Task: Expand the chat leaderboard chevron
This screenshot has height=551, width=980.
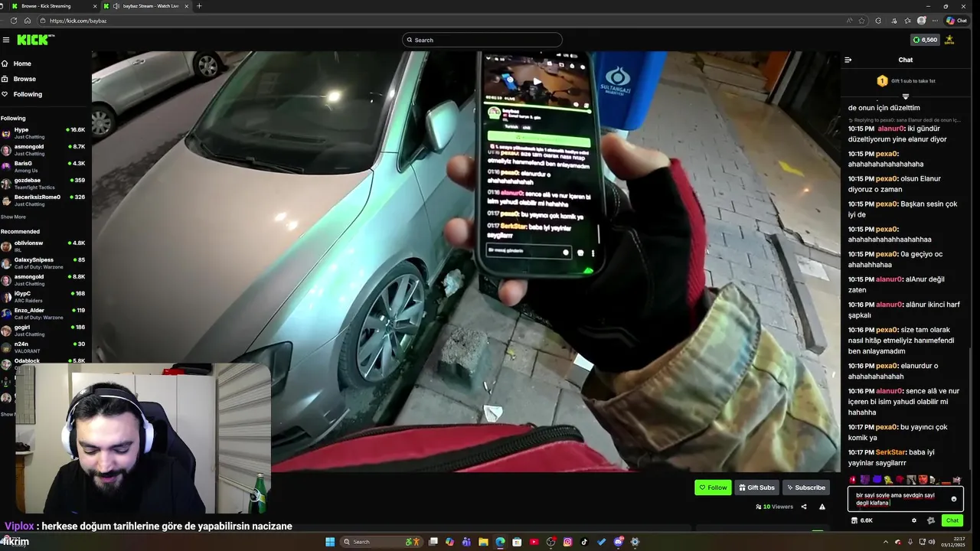Action: pos(906,96)
